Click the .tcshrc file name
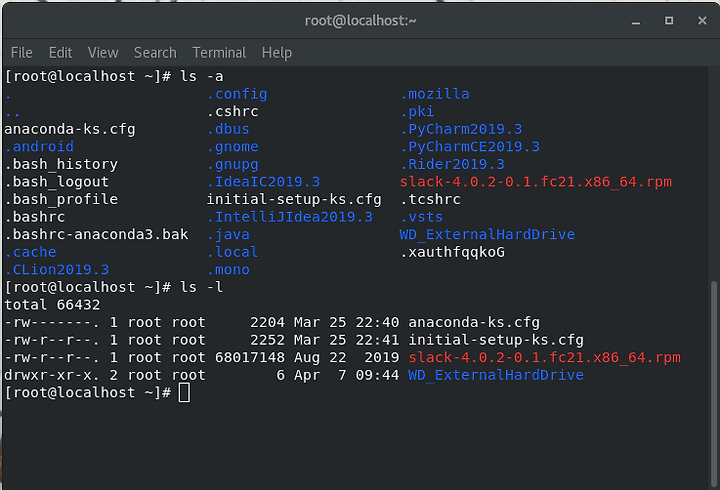Image resolution: width=720 pixels, height=490 pixels. (x=430, y=199)
